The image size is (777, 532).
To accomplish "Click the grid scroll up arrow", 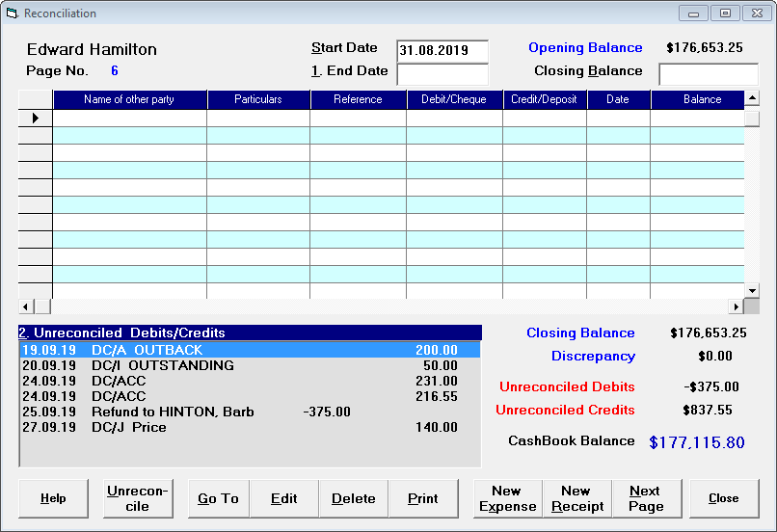I will (752, 97).
